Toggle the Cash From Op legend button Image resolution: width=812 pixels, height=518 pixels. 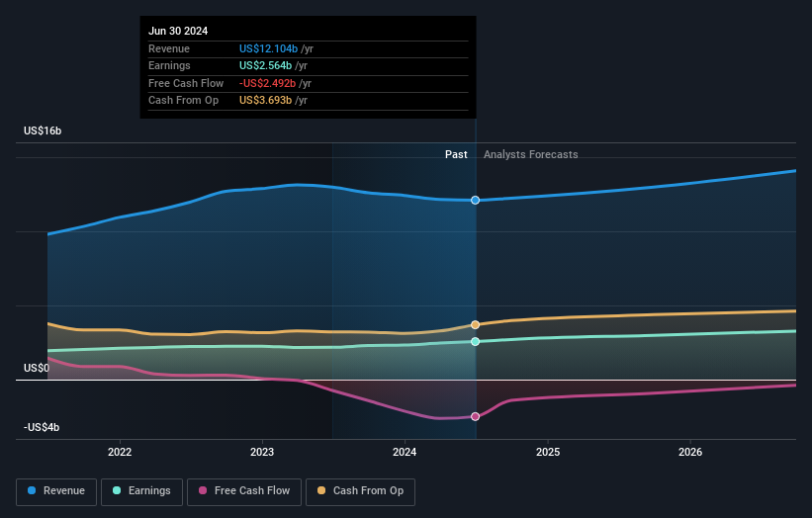tap(360, 491)
